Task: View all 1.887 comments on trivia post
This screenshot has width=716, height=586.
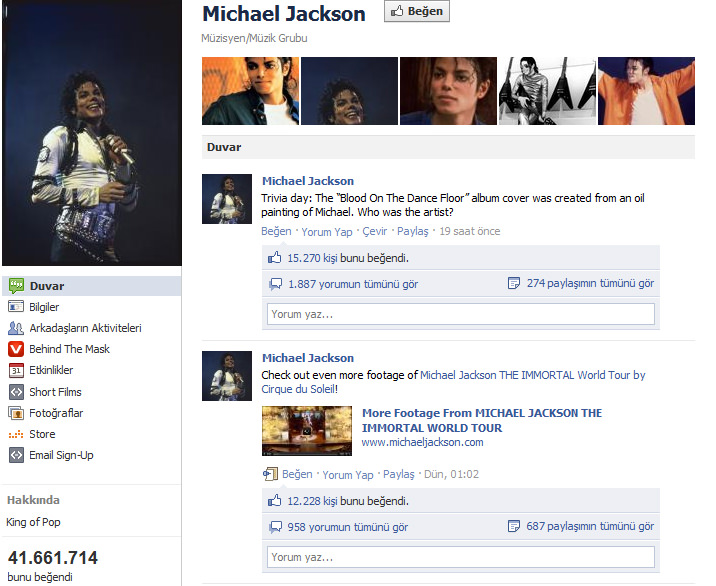Action: click(352, 284)
